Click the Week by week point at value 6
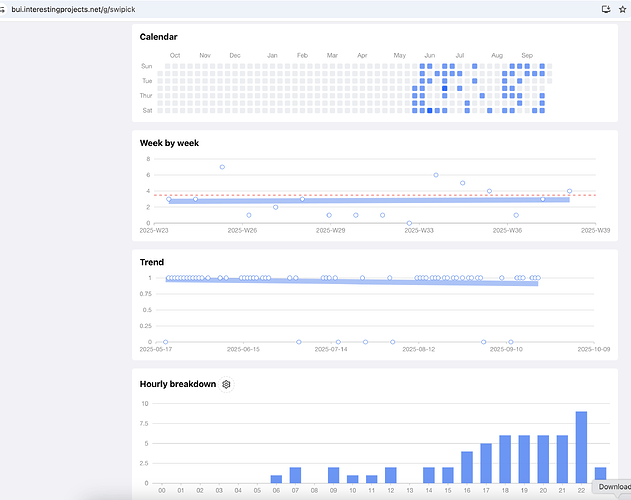 click(x=436, y=175)
